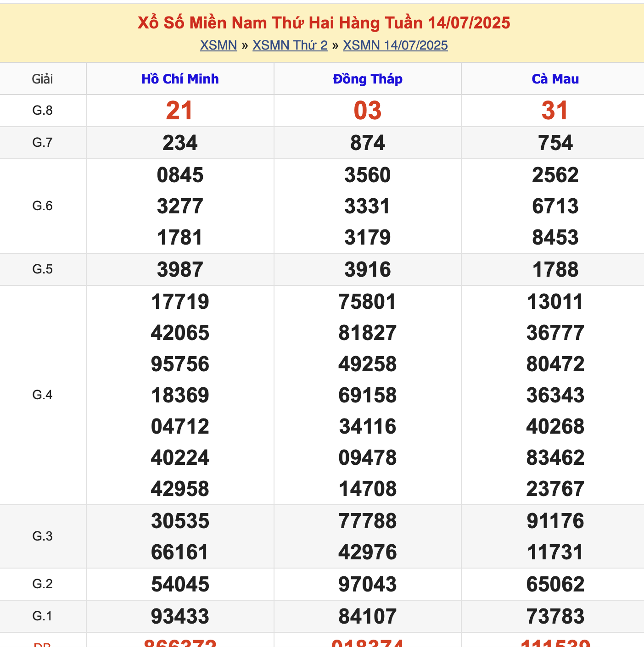The height and width of the screenshot is (647, 644).
Task: Click the G.4 number 36343
Action: [555, 395]
